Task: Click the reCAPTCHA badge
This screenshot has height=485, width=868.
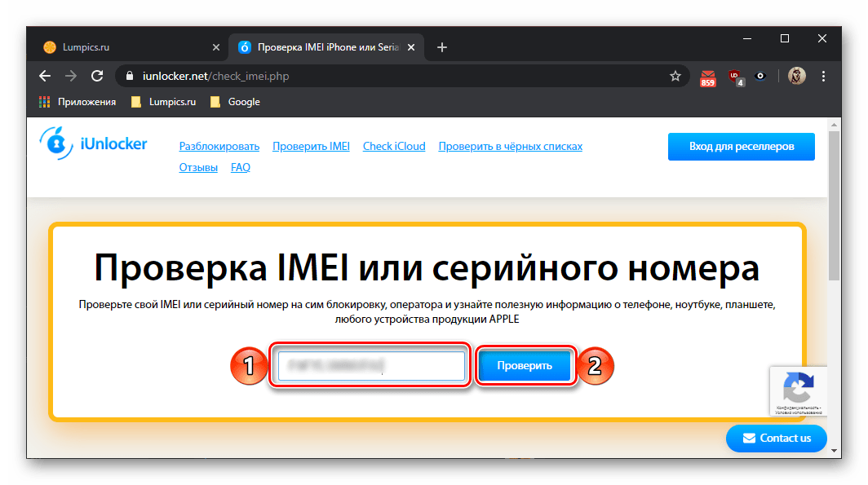Action: click(x=798, y=391)
